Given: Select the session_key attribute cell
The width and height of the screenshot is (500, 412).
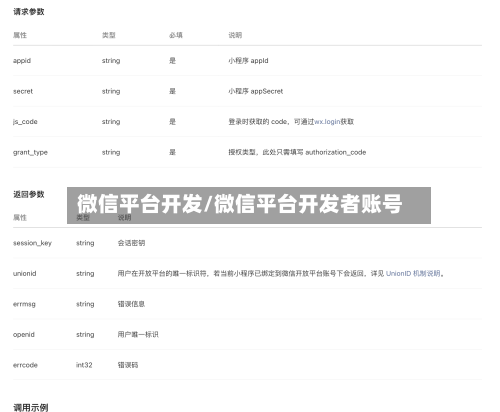Looking at the screenshot, I should tap(32, 243).
